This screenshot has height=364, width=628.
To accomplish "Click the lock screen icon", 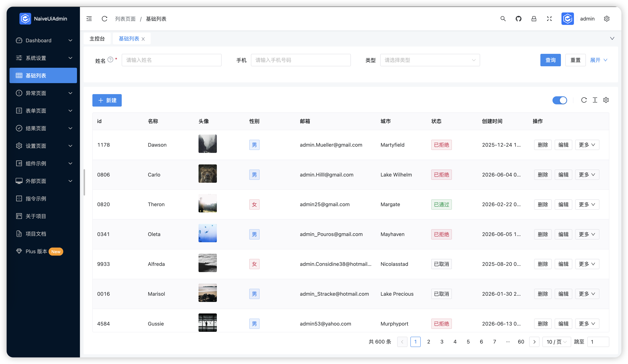I will click(534, 19).
